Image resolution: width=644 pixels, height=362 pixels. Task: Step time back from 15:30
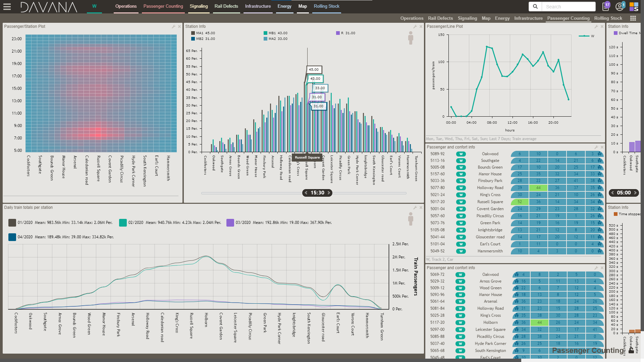[306, 193]
